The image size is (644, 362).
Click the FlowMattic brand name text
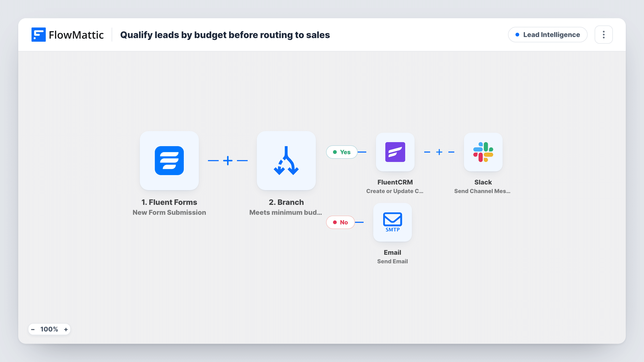click(76, 35)
